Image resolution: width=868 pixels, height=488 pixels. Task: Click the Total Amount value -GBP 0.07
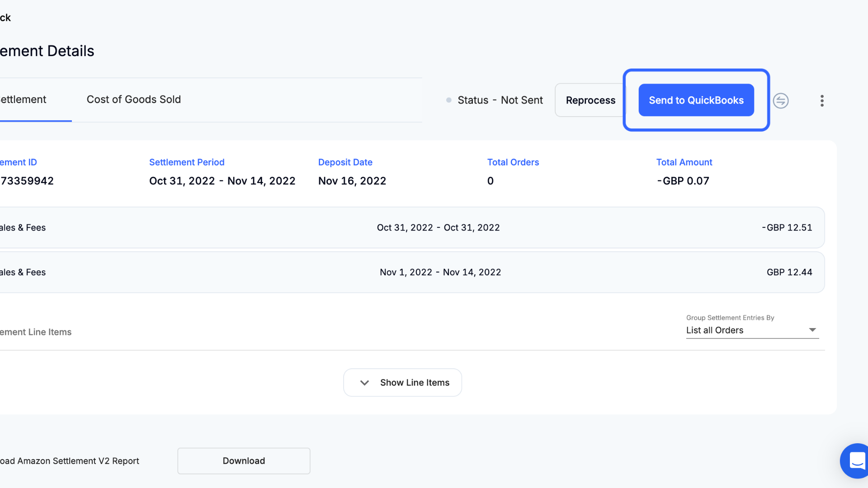(x=683, y=181)
